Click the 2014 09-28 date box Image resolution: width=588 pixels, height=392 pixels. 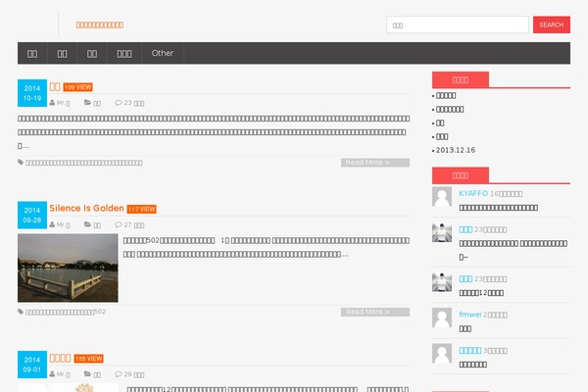pyautogui.click(x=32, y=215)
